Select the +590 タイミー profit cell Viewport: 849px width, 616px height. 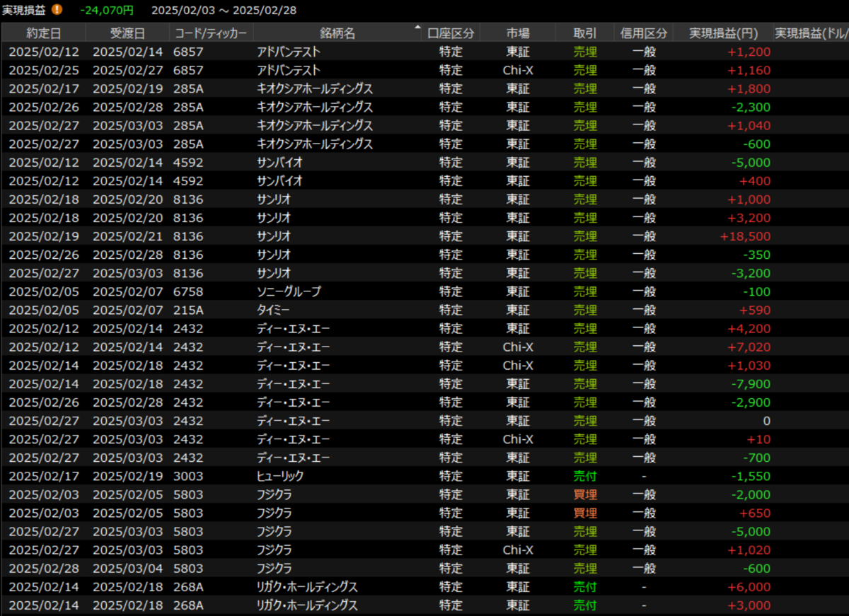click(755, 310)
